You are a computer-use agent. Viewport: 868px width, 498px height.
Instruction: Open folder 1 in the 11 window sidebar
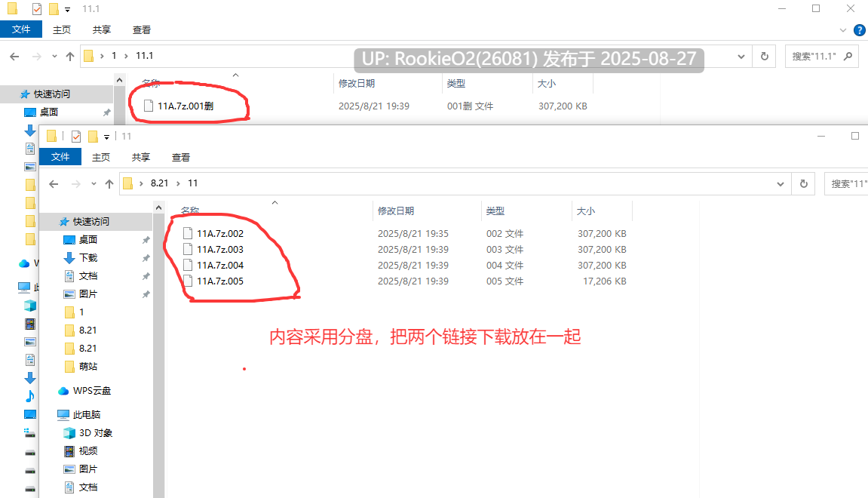pos(81,312)
